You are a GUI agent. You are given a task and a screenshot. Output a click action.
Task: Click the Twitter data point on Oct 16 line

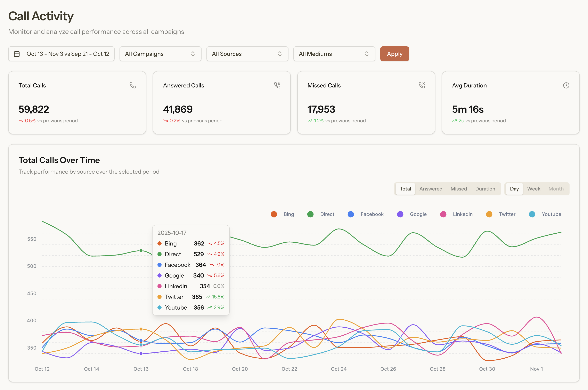coord(141,329)
